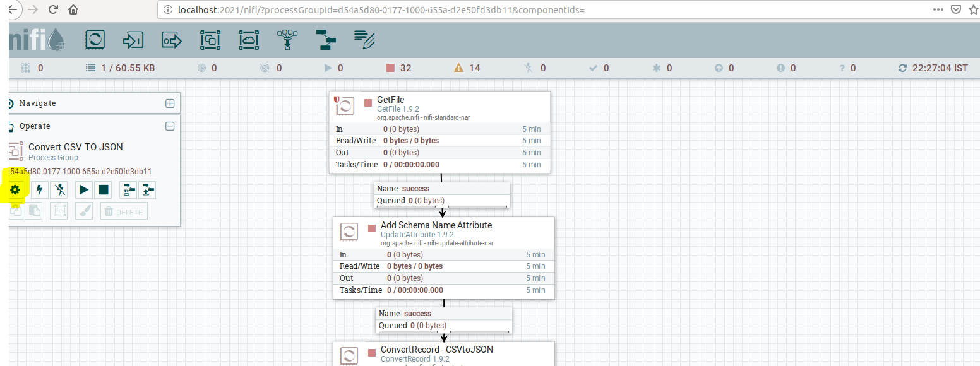Click the Label toolbar icon
This screenshot has width=980, height=366.
[x=364, y=40]
